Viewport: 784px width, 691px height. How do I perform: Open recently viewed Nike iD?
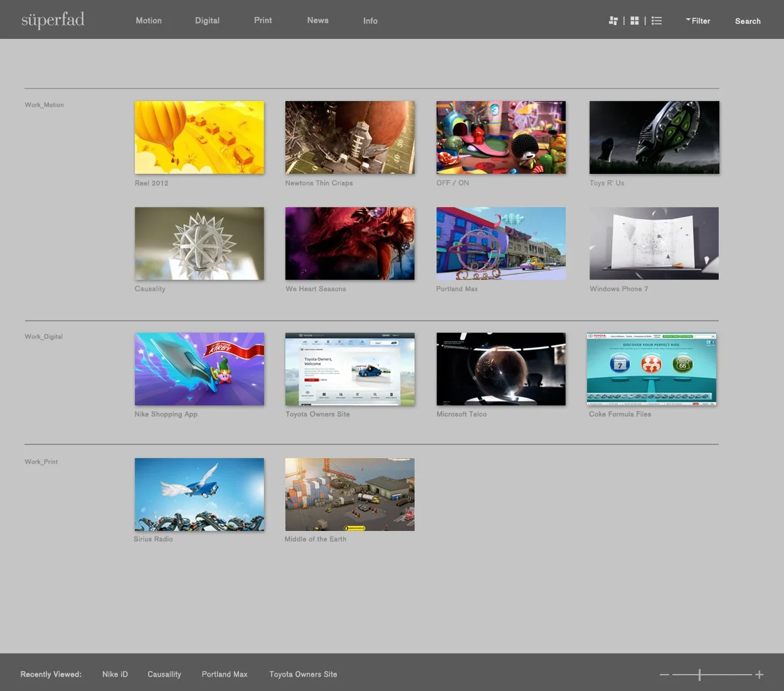pyautogui.click(x=115, y=674)
